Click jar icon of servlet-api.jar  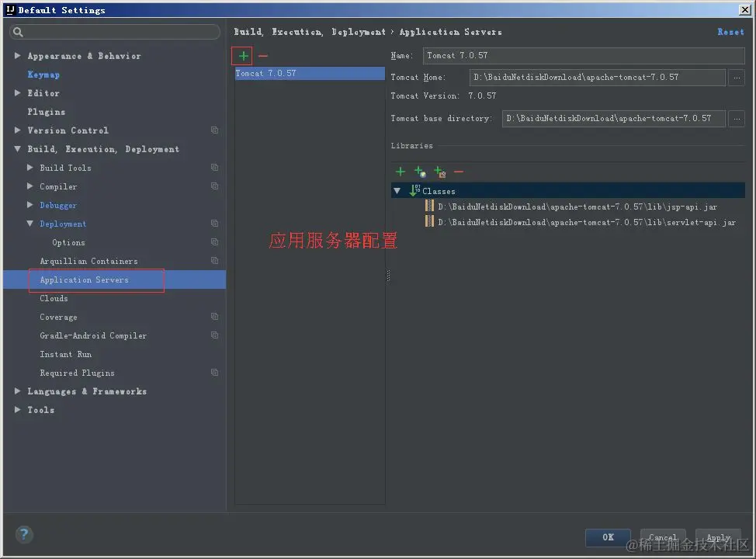tap(429, 221)
